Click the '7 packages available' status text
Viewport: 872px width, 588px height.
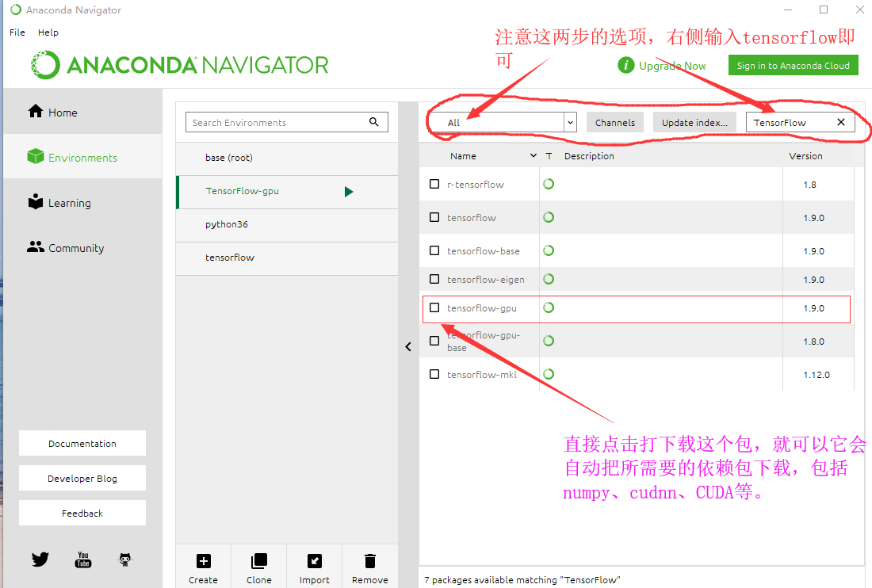522,579
